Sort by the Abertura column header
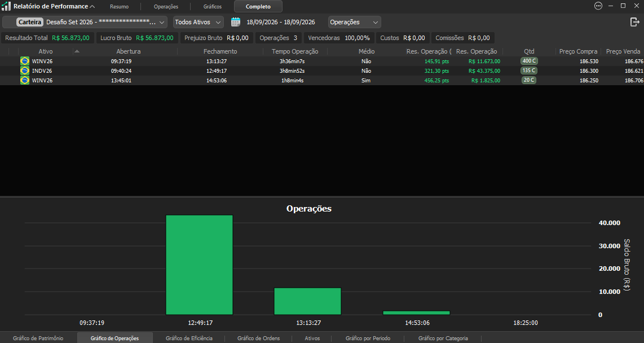The image size is (644, 343). tap(129, 51)
